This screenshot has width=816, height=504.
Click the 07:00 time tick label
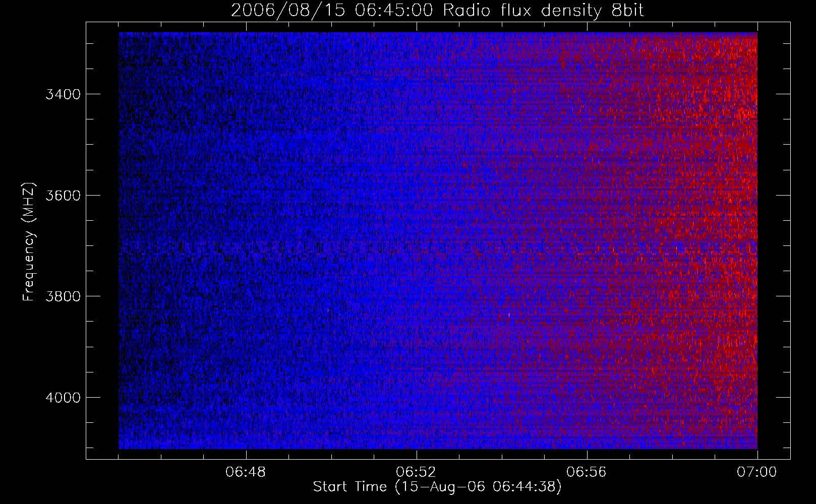click(x=757, y=472)
